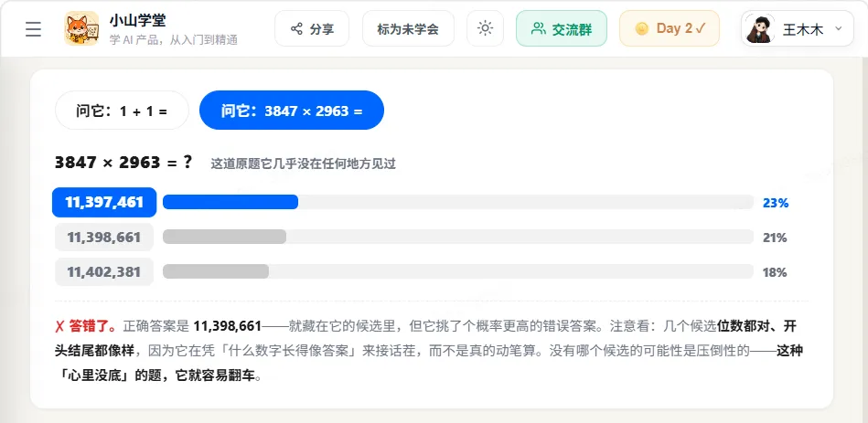Click the 分享 share button
The height and width of the screenshot is (423, 868).
tap(312, 28)
